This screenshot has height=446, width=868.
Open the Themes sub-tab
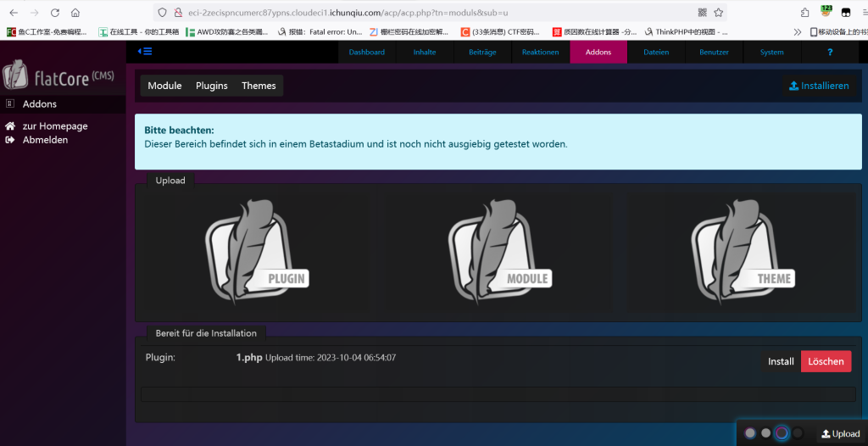tap(259, 86)
